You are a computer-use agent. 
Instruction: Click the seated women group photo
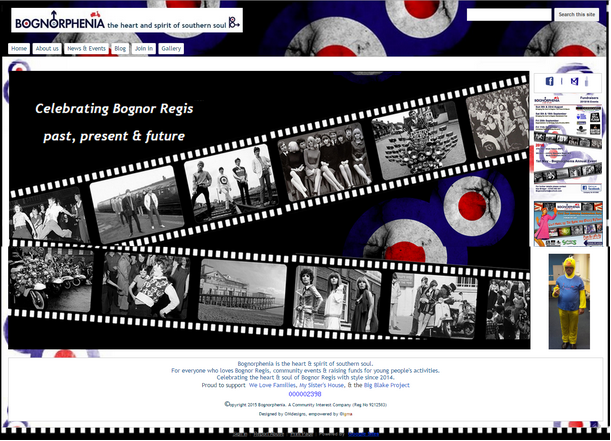point(325,161)
